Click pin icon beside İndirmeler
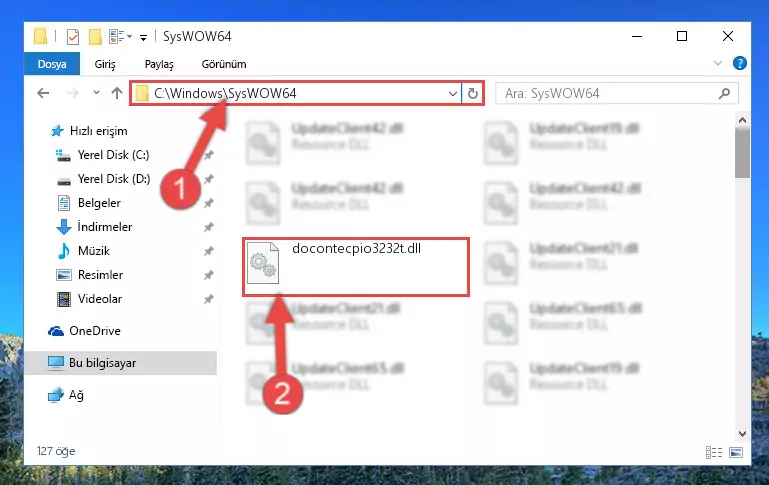769x485 pixels. (208, 227)
